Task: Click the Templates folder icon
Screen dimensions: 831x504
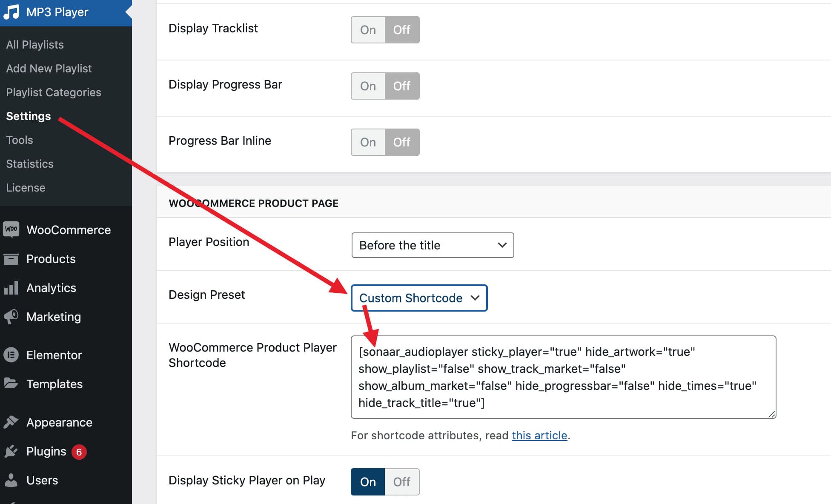Action: coord(11,384)
